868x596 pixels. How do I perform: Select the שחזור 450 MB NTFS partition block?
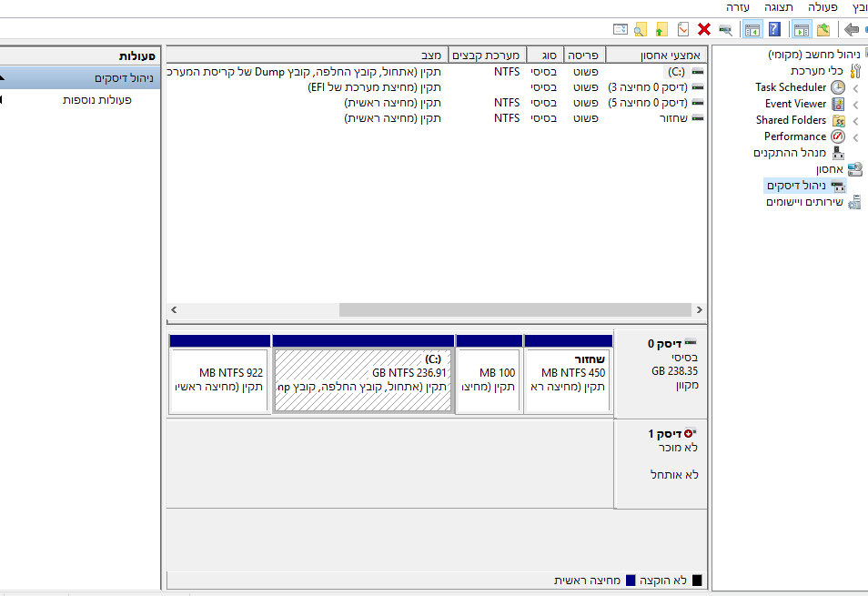[568, 374]
